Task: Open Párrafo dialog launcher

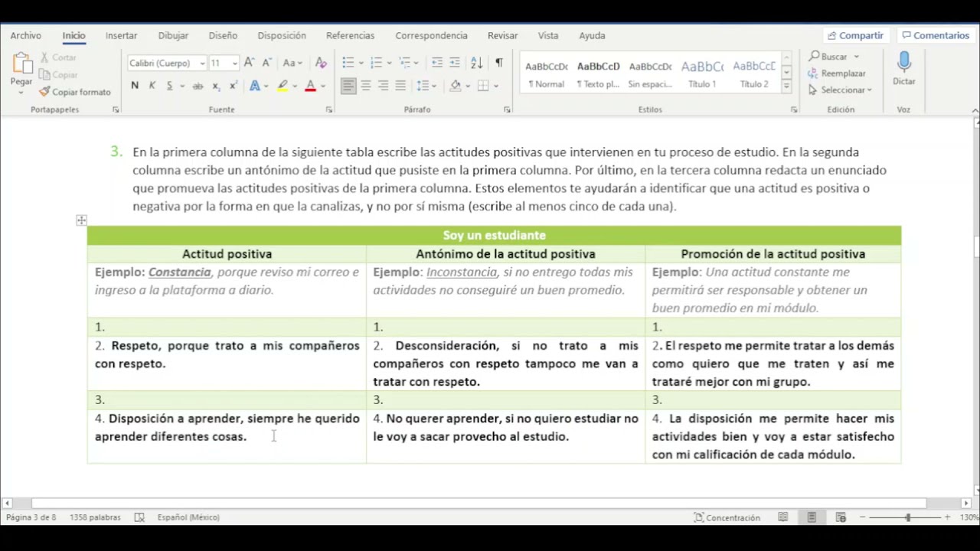Action: tap(507, 110)
